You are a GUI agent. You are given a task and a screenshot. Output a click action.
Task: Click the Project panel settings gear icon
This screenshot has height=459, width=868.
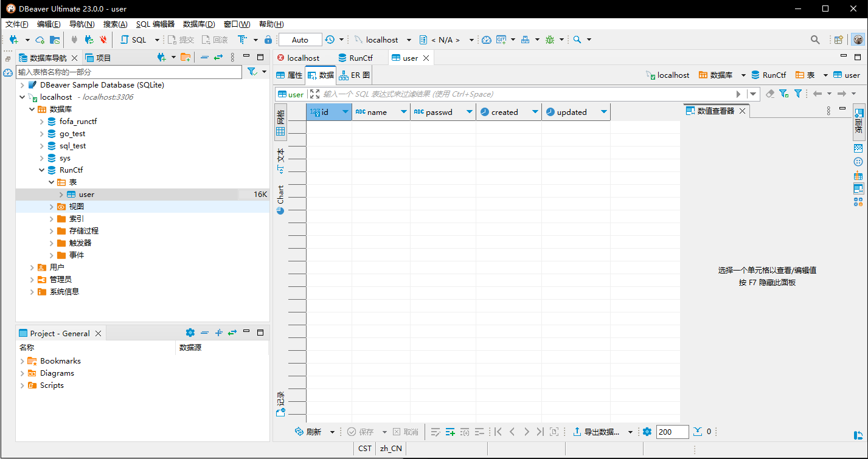coord(190,333)
